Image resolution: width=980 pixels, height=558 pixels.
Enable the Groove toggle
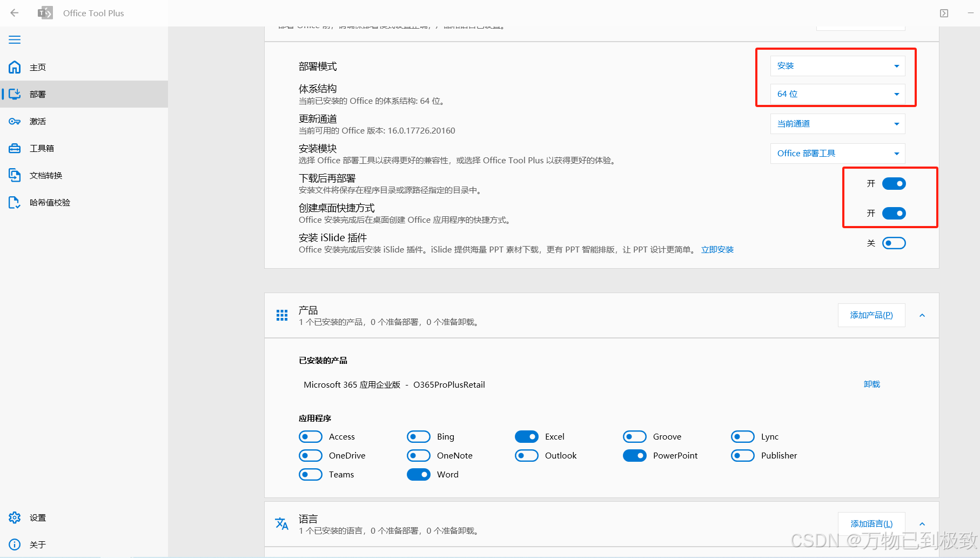tap(635, 436)
